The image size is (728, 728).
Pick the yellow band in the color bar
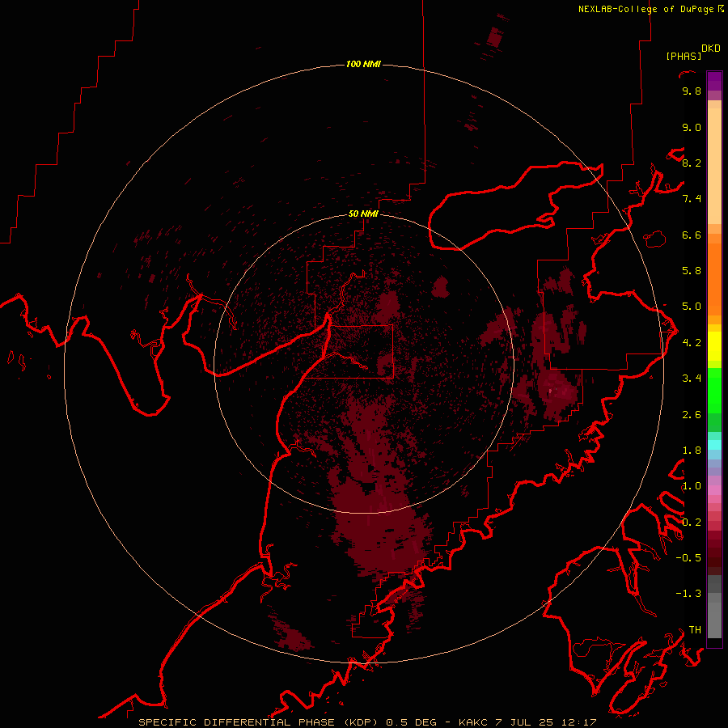click(714, 345)
